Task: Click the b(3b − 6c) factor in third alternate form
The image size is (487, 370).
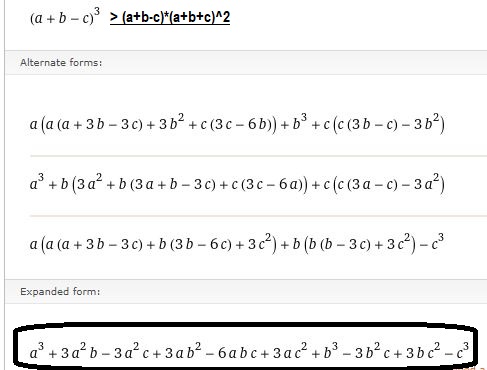Action: (x=195, y=244)
